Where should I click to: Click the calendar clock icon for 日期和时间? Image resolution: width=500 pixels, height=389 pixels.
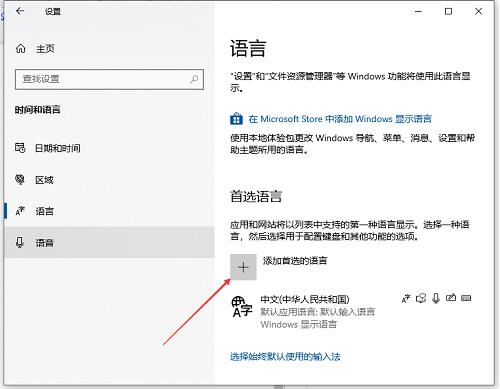click(20, 148)
